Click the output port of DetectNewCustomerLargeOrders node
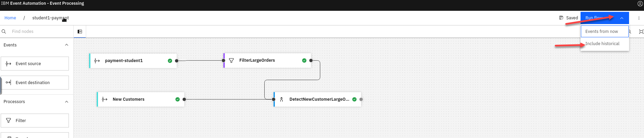 point(361,99)
